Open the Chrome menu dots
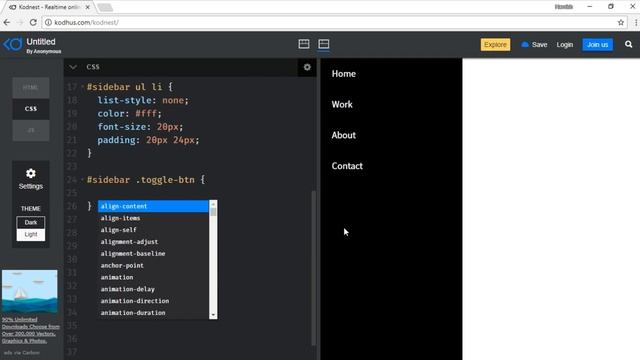The height and width of the screenshot is (360, 640). point(636,22)
